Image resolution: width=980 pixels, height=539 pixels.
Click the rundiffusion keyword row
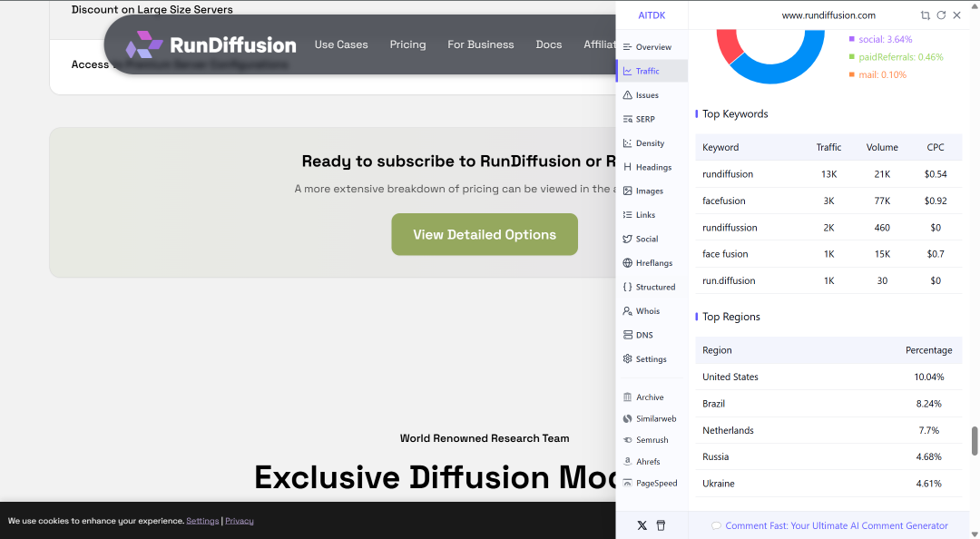coord(828,174)
